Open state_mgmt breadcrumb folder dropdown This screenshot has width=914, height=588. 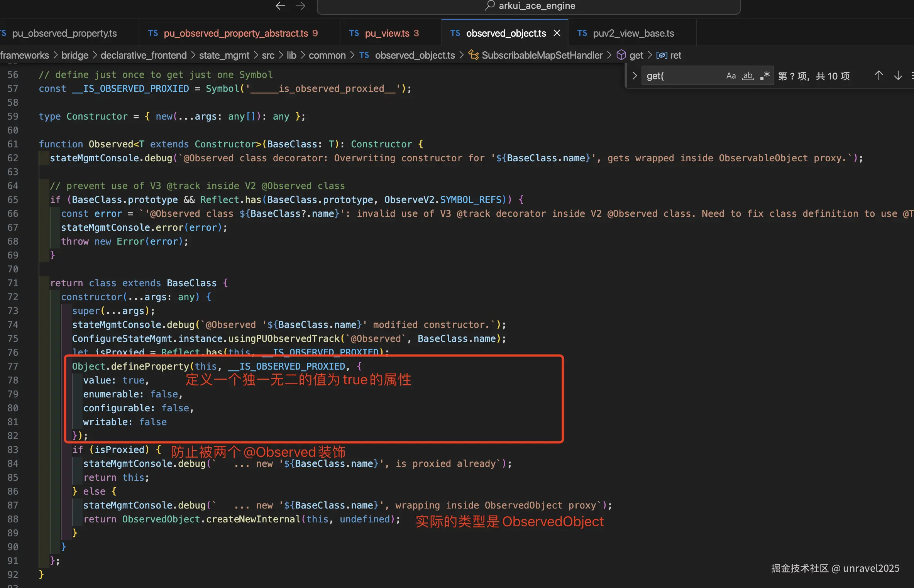(x=224, y=55)
